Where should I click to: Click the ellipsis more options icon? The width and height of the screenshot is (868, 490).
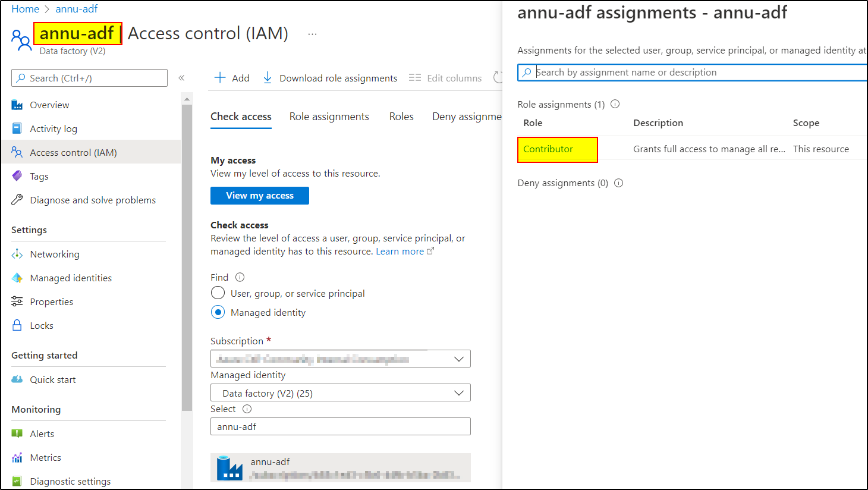(312, 34)
